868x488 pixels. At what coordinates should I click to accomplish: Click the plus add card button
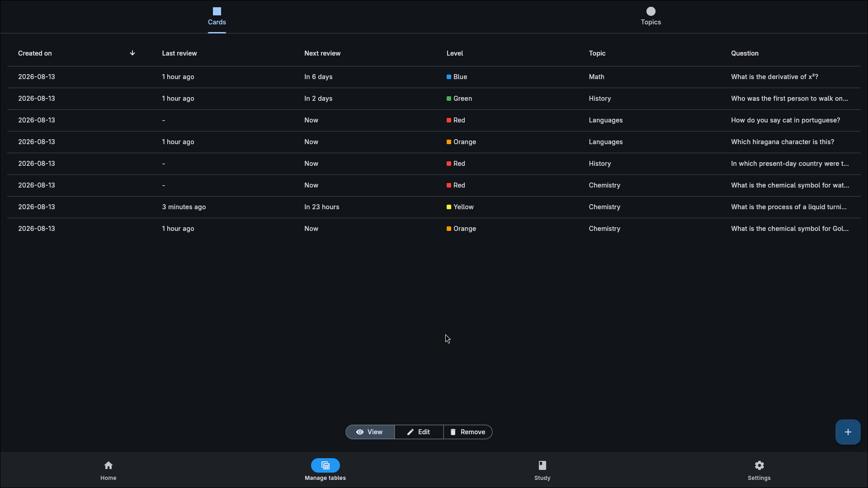[x=848, y=432]
